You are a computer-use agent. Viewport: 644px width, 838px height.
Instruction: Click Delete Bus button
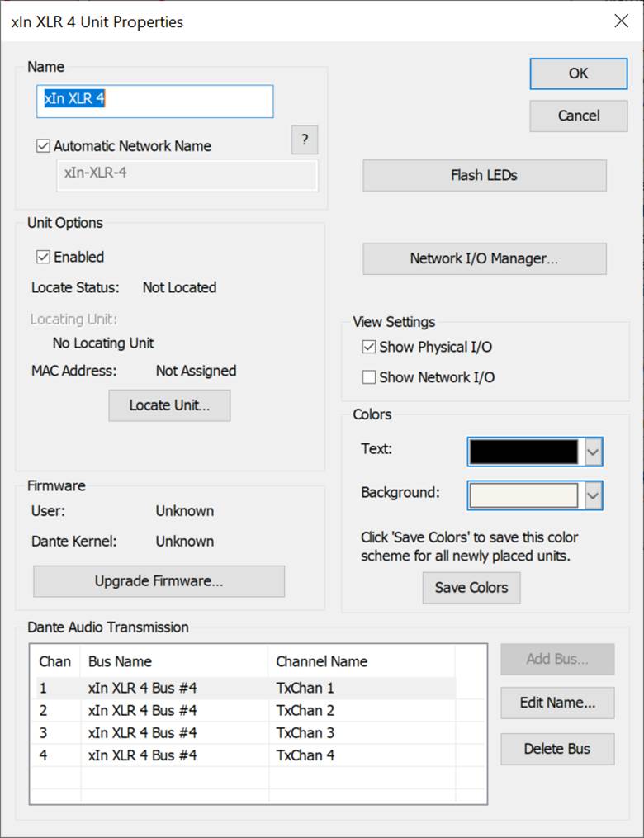(x=557, y=749)
